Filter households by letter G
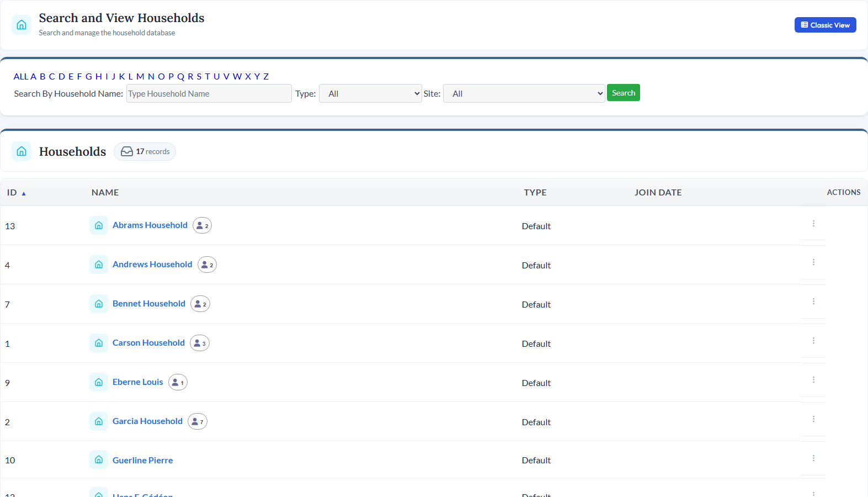Viewport: 868px width, 497px height. point(89,76)
